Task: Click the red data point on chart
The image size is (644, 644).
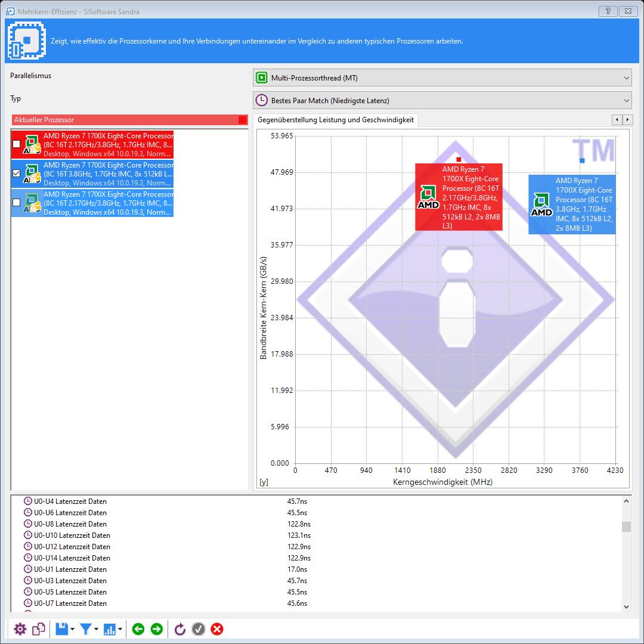Action: pos(459,159)
